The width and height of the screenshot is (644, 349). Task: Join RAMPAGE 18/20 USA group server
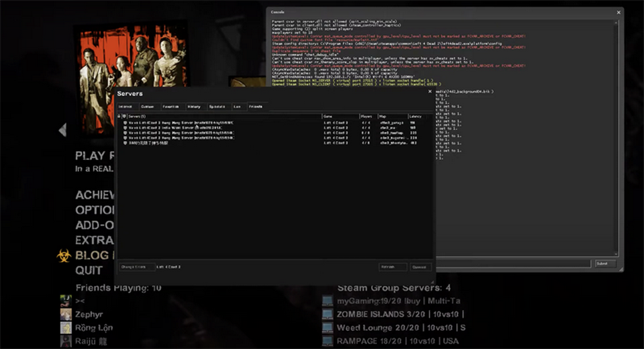[x=398, y=341]
